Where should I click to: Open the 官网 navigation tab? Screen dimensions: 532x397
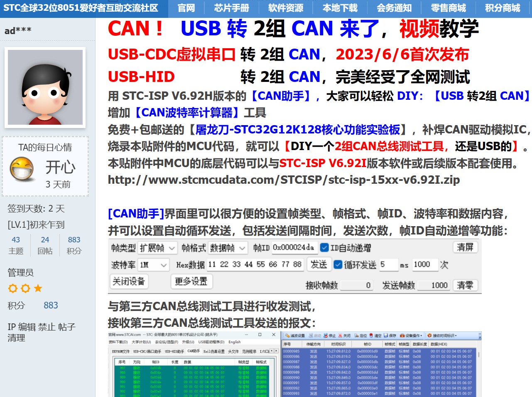click(186, 8)
